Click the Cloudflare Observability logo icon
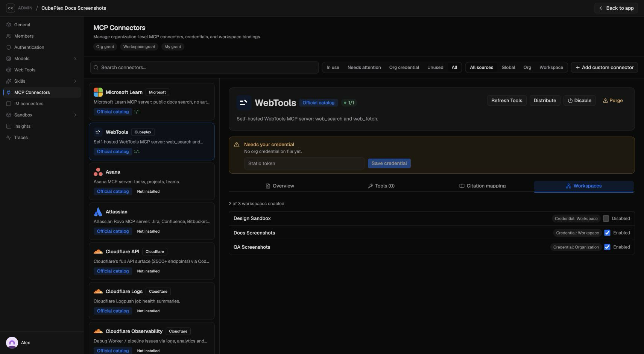This screenshot has height=354, width=644. pyautogui.click(x=98, y=331)
